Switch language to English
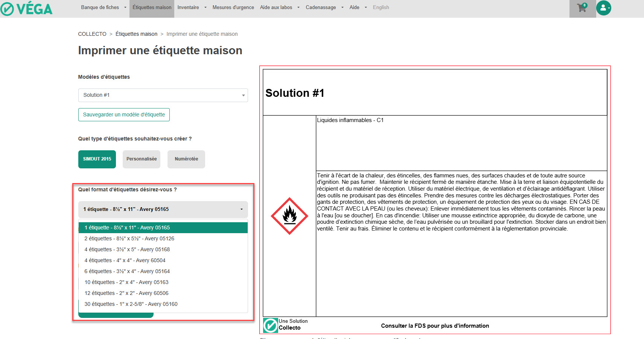This screenshot has height=339, width=644. [x=381, y=8]
